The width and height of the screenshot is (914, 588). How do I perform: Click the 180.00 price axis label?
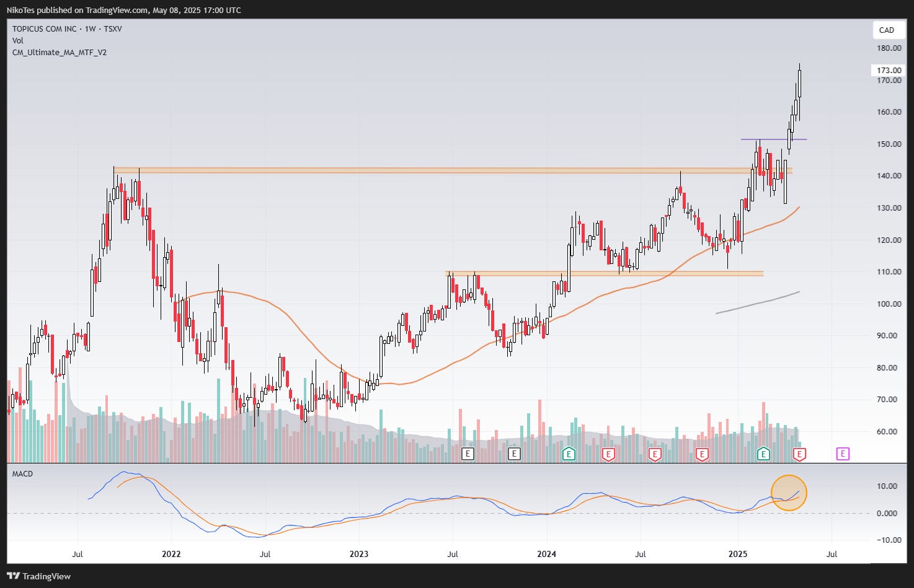click(x=889, y=48)
